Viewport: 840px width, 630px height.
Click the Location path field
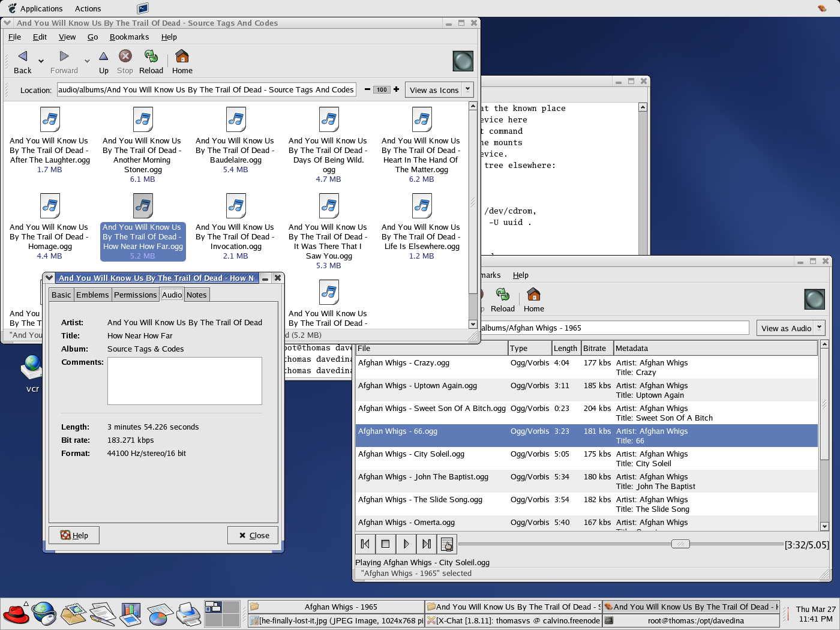point(206,89)
